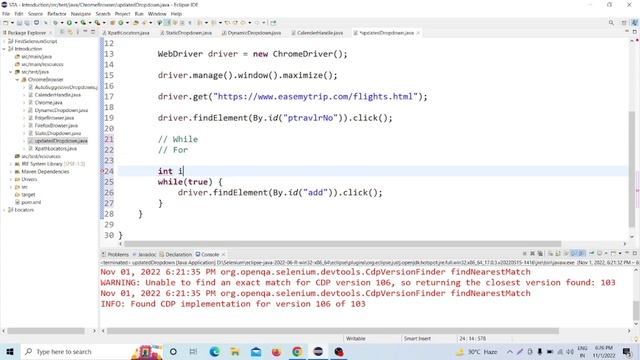Click the Coverage run icon in toolbar
The height and width of the screenshot is (360, 640).
83,23
